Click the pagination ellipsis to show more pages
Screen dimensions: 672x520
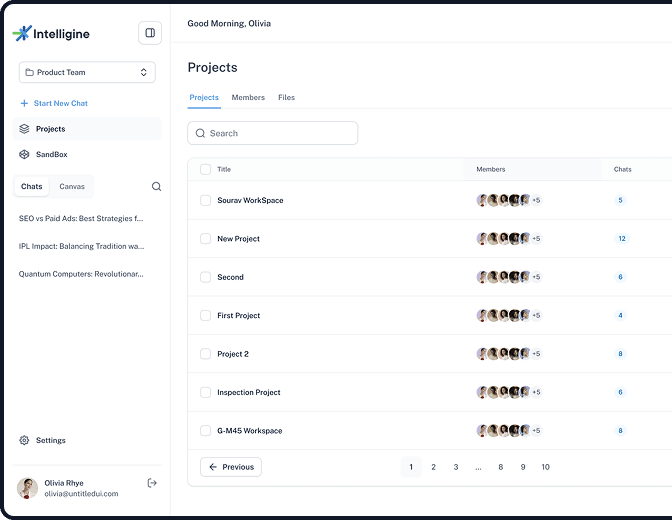pyautogui.click(x=478, y=467)
